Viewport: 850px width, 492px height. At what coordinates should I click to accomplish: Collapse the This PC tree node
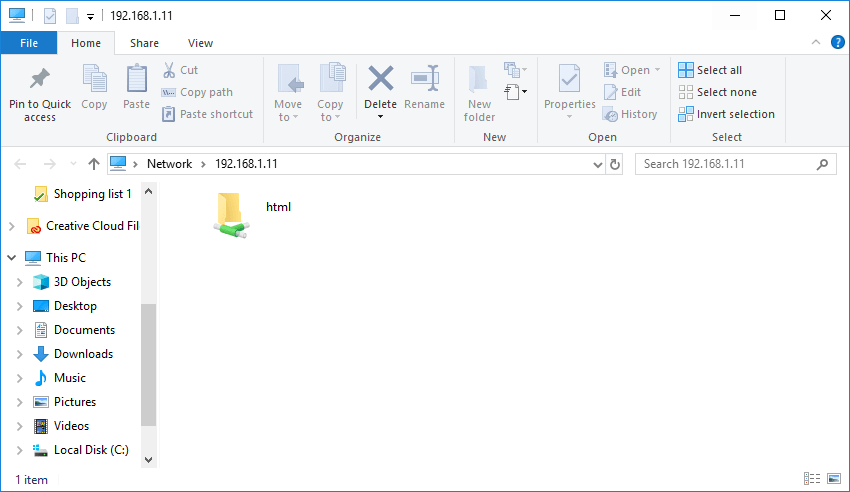tap(12, 258)
